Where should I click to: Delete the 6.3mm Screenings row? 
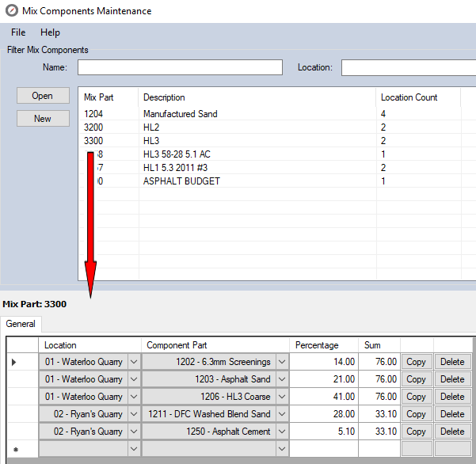click(452, 362)
